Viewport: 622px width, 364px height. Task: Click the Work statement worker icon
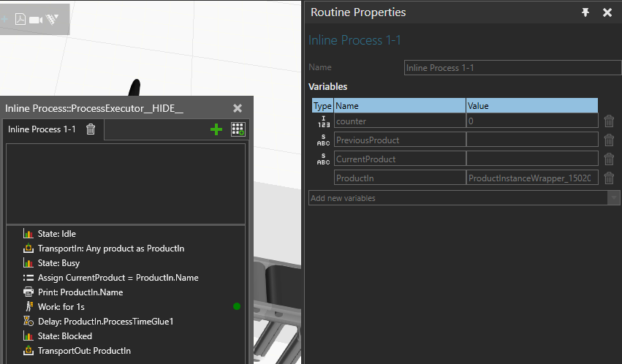pos(29,306)
